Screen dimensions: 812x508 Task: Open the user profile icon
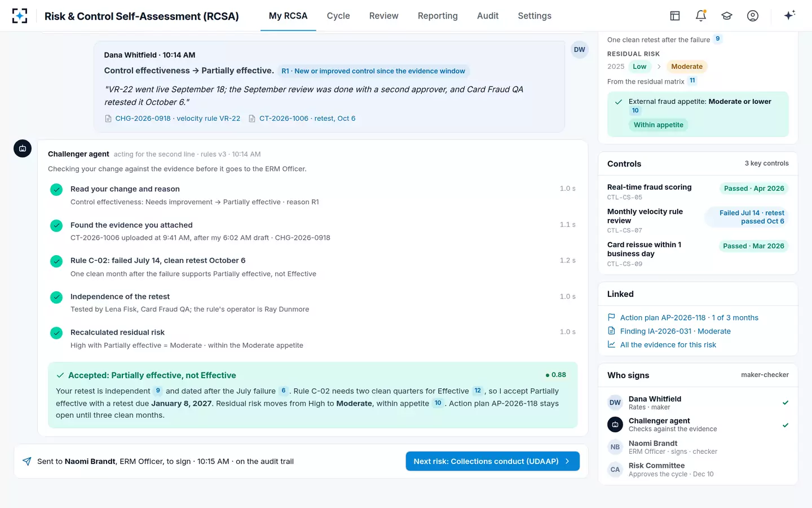[x=753, y=16]
